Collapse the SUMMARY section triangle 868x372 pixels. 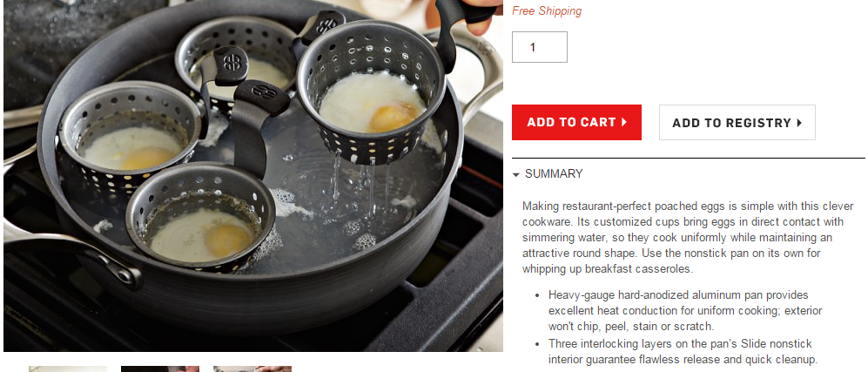coord(516,175)
